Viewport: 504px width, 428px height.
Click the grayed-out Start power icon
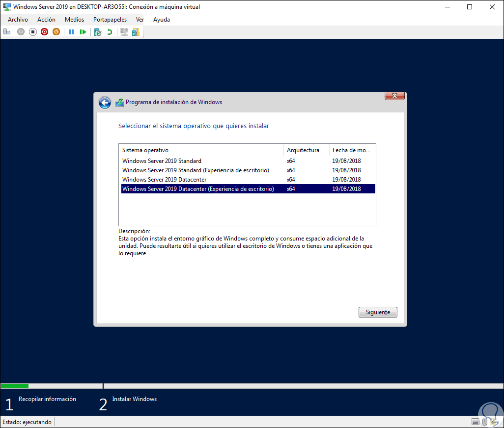point(21,32)
